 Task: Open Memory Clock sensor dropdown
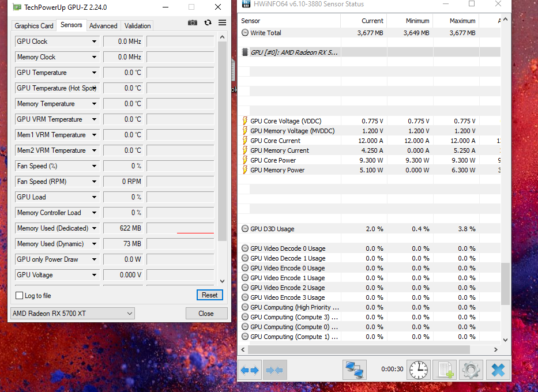pos(94,57)
